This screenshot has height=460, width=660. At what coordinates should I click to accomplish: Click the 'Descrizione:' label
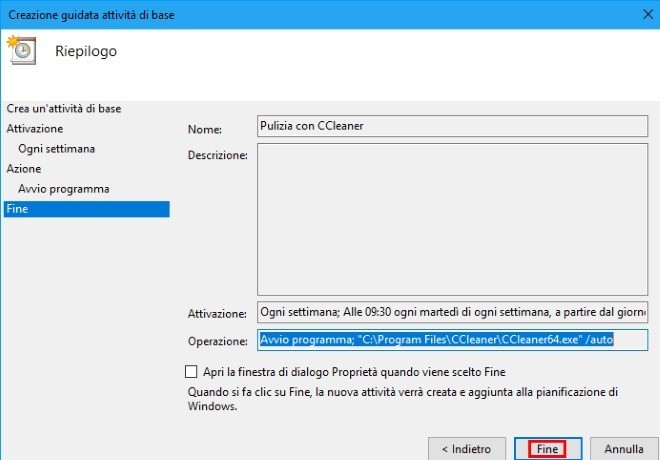click(217, 155)
